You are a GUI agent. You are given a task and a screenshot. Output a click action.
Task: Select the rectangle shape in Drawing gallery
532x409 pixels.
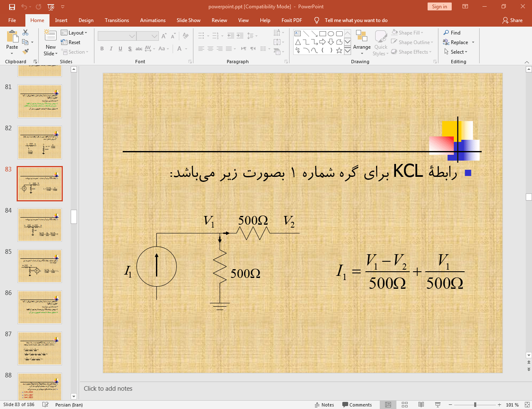click(323, 34)
